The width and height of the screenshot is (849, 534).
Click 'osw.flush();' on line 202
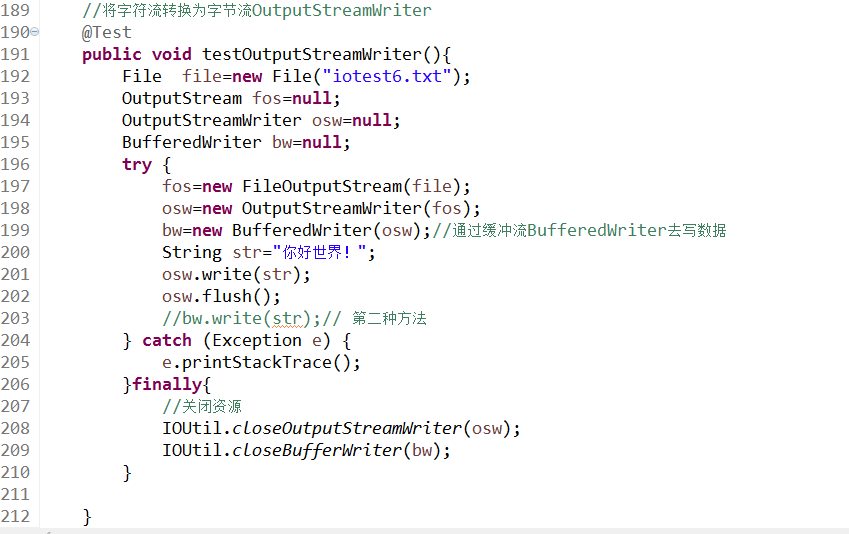(221, 297)
